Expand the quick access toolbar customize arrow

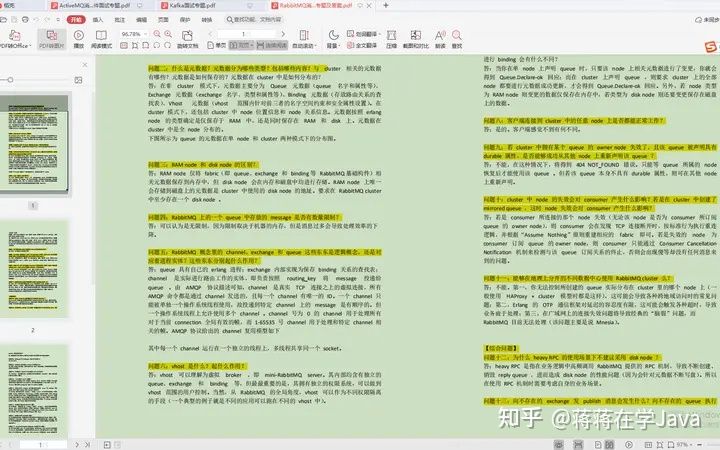[58, 20]
